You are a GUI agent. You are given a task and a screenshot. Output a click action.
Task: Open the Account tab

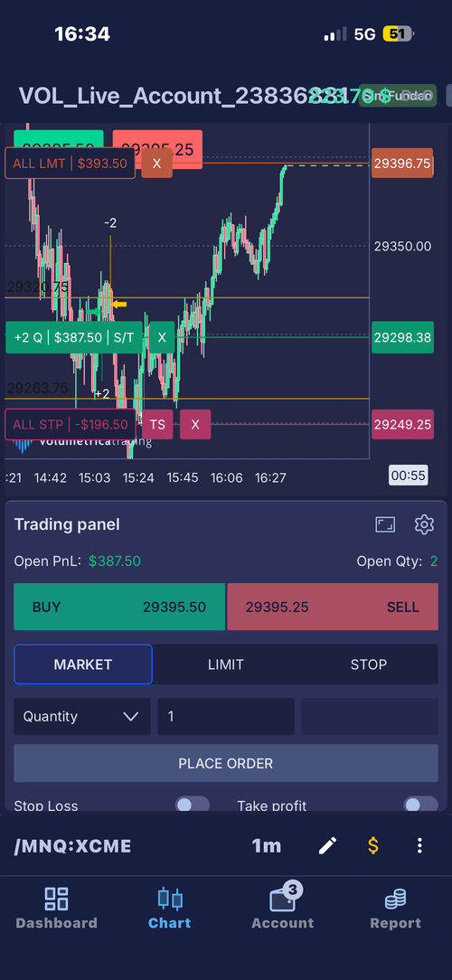(x=283, y=908)
